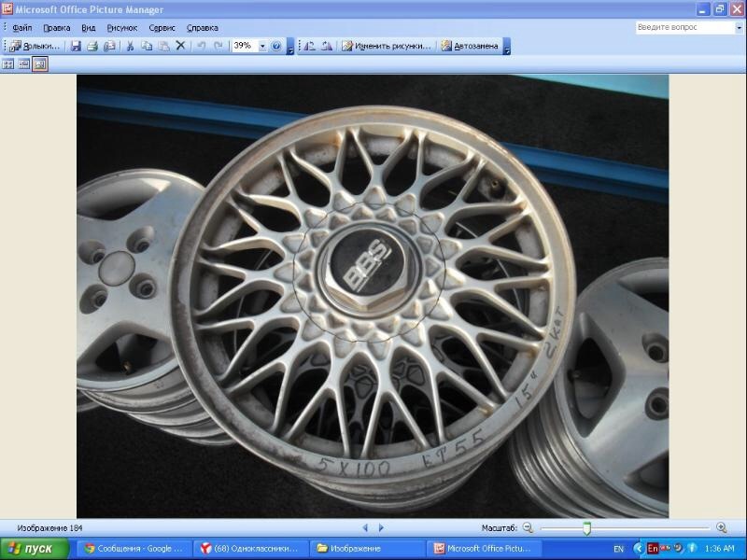Switch to Single picture view
The width and height of the screenshot is (747, 560).
point(40,63)
